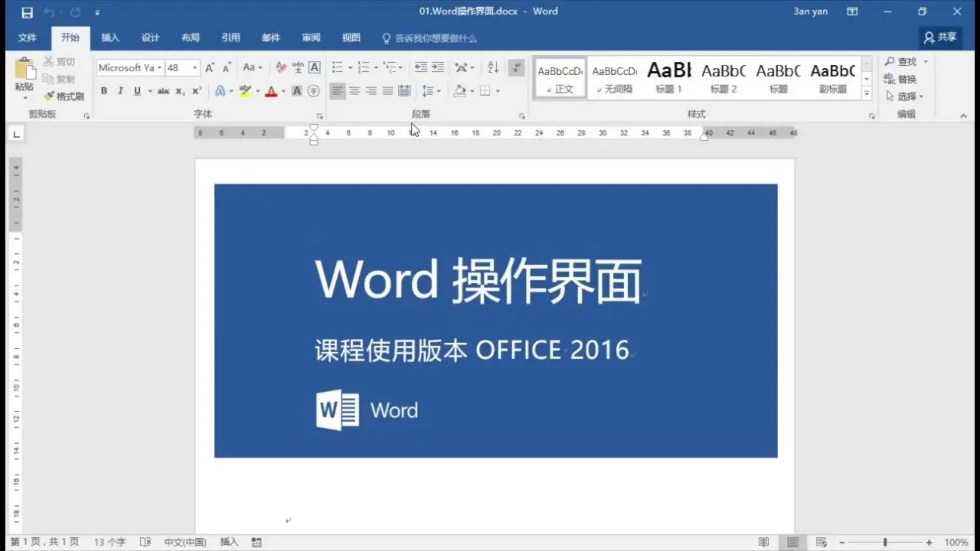Open the font size dropdown showing 48
Viewport: 980px width, 551px height.
click(194, 68)
